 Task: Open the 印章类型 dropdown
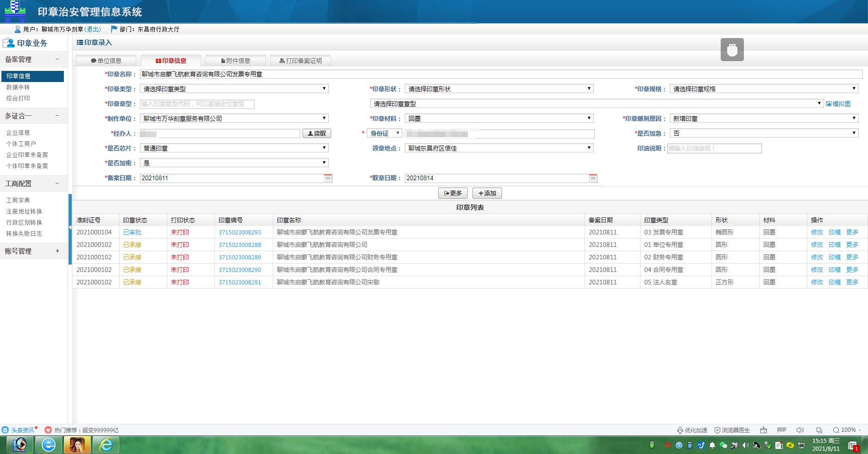click(x=234, y=89)
